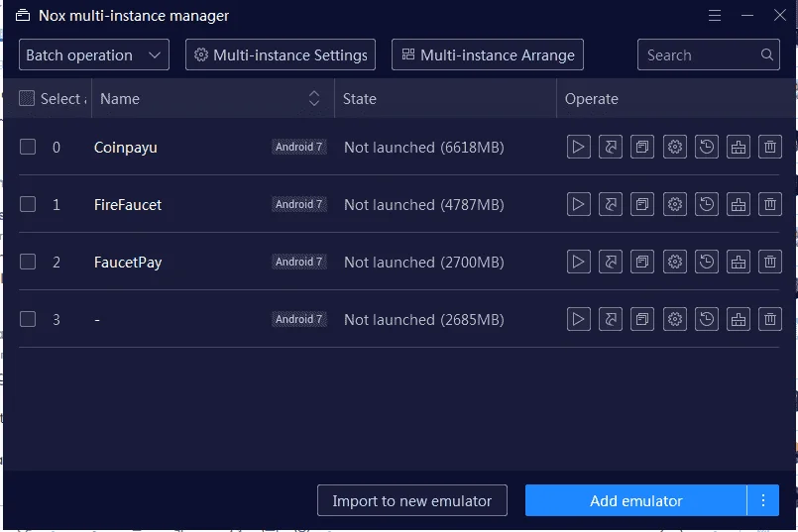
Task: Clean up disk for Coinpayu instance
Action: (x=739, y=147)
